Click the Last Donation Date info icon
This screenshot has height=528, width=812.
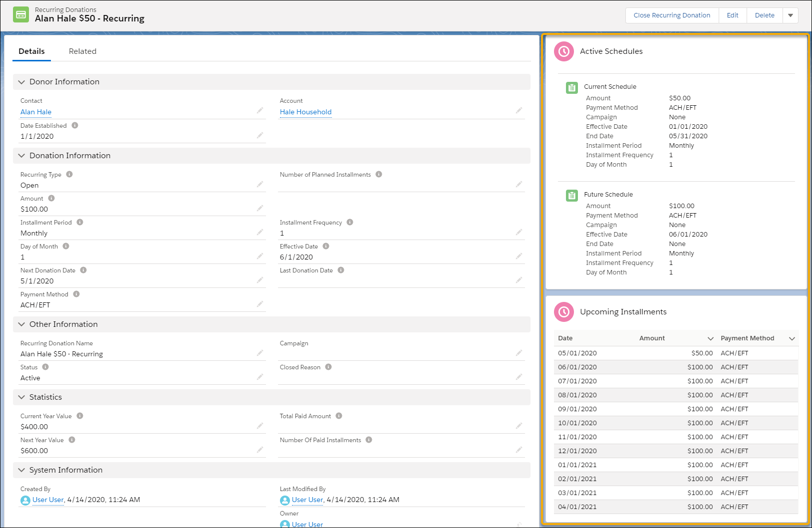click(341, 270)
